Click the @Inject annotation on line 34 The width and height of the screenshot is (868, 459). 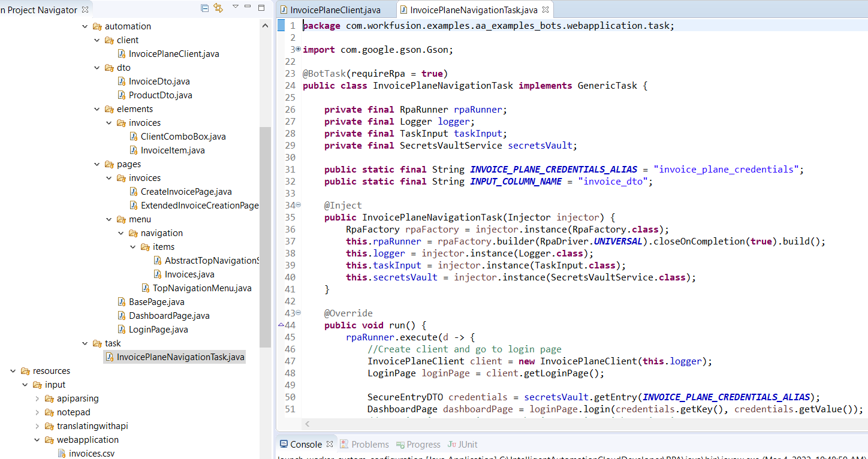[343, 206]
